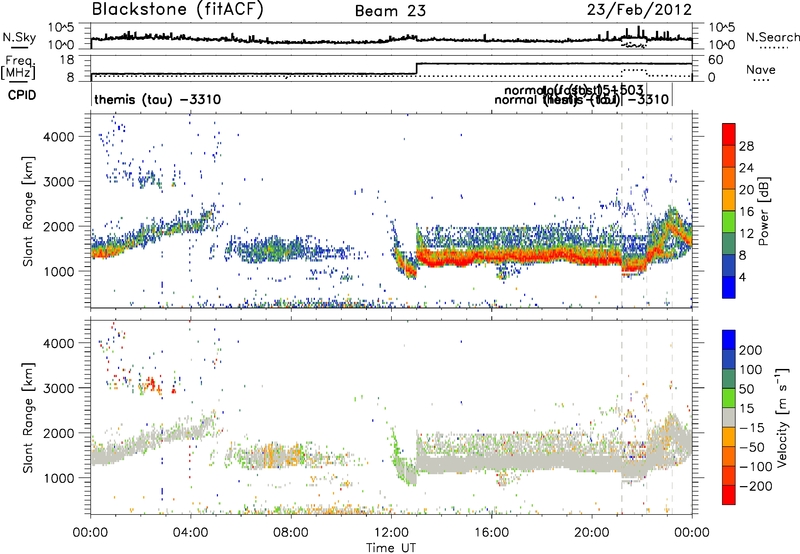The image size is (800, 554).
Task: Click the "20:00" time axis tick
Action: pyautogui.click(x=591, y=533)
